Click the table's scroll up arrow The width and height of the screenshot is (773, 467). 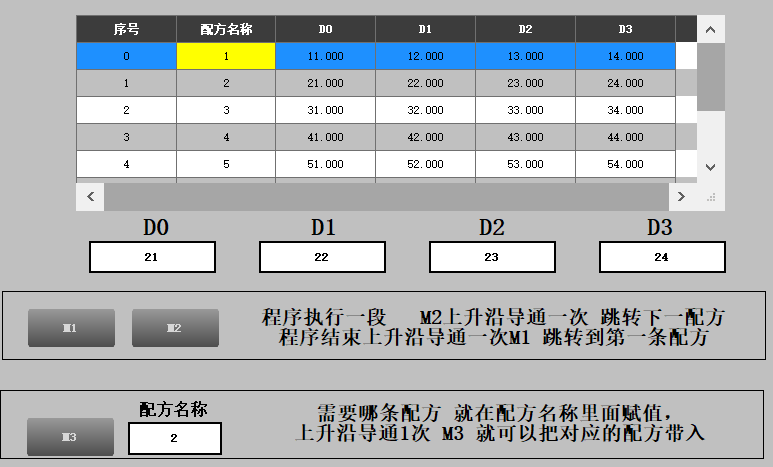point(710,30)
